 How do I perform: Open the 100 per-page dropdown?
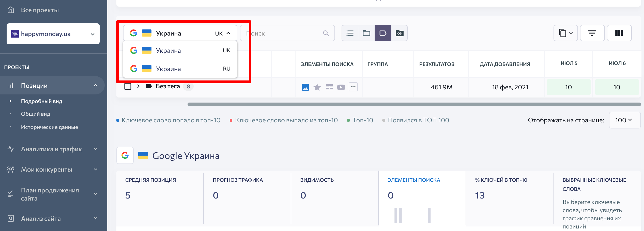(x=624, y=120)
